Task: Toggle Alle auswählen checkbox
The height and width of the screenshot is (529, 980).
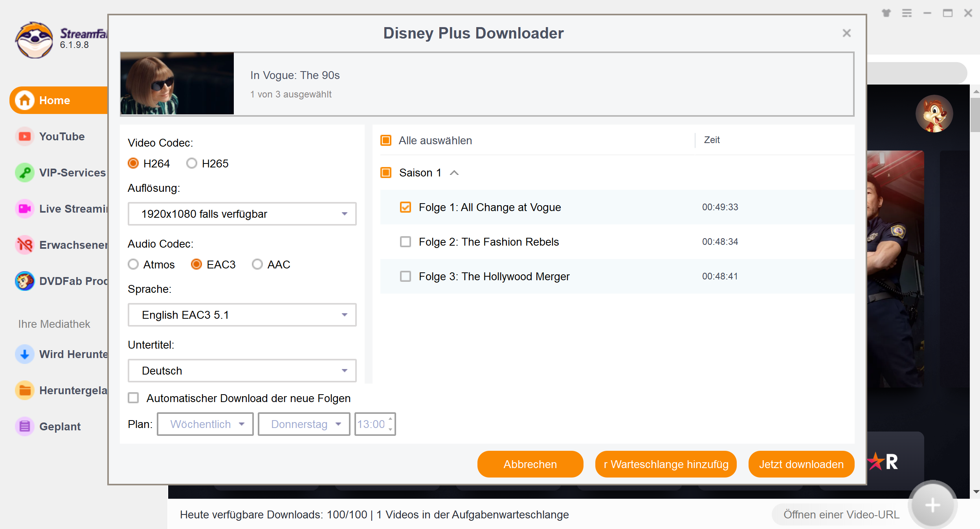Action: click(386, 140)
